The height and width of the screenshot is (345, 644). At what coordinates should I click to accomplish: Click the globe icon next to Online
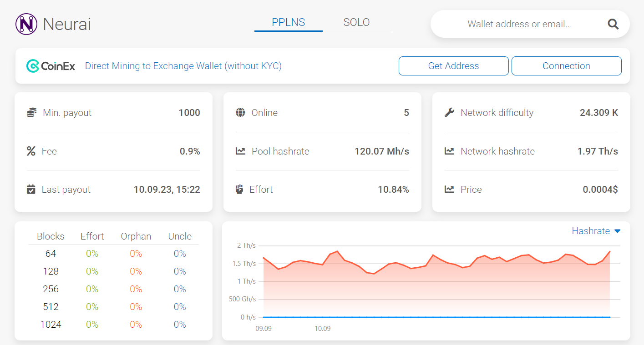240,112
